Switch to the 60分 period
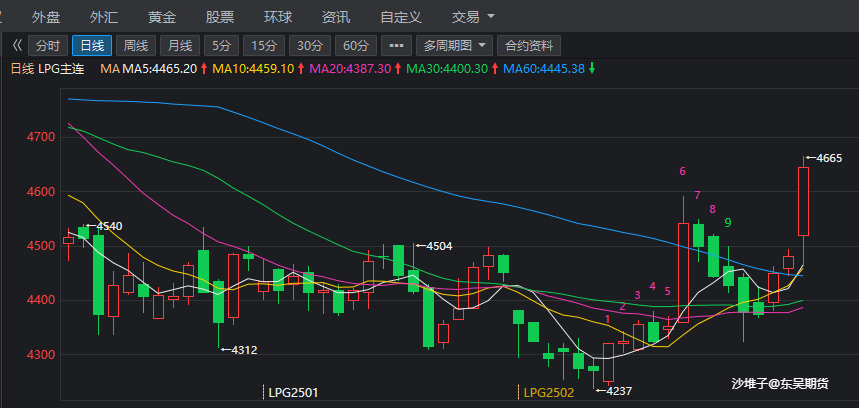 [x=356, y=45]
